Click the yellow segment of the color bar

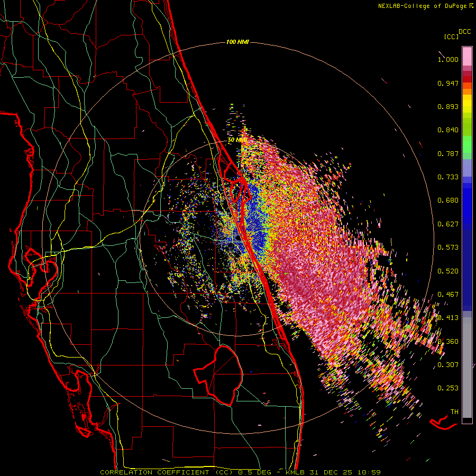point(467,104)
